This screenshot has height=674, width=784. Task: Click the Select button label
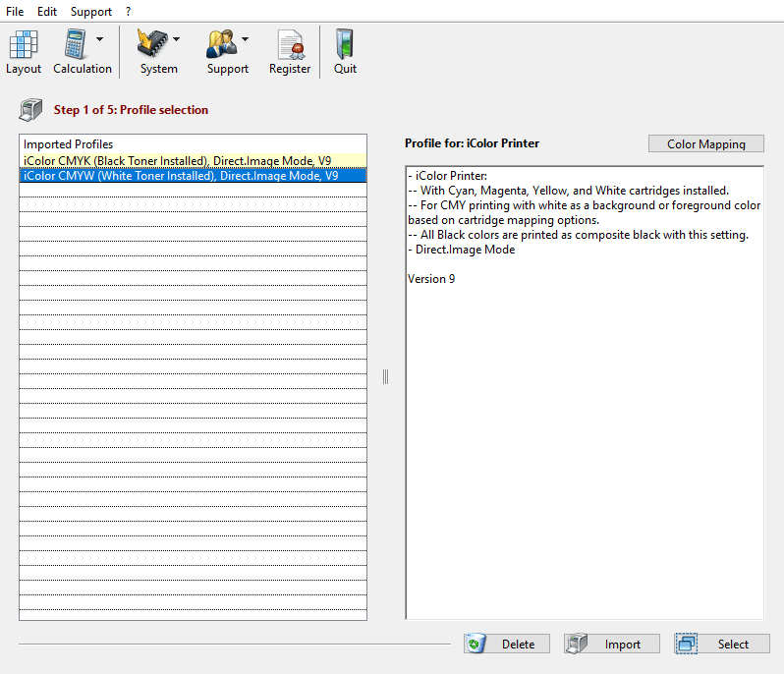[x=733, y=644]
